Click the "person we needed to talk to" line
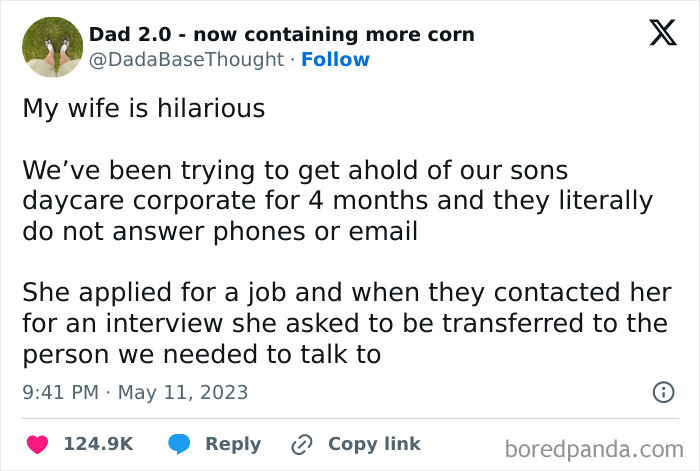700x471 pixels. click(x=201, y=354)
